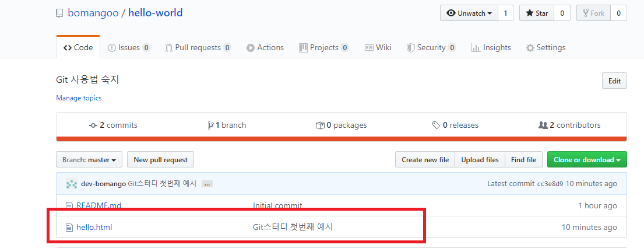Open latest commit hash cc3e8d9
The image size is (644, 248).
[x=550, y=184]
